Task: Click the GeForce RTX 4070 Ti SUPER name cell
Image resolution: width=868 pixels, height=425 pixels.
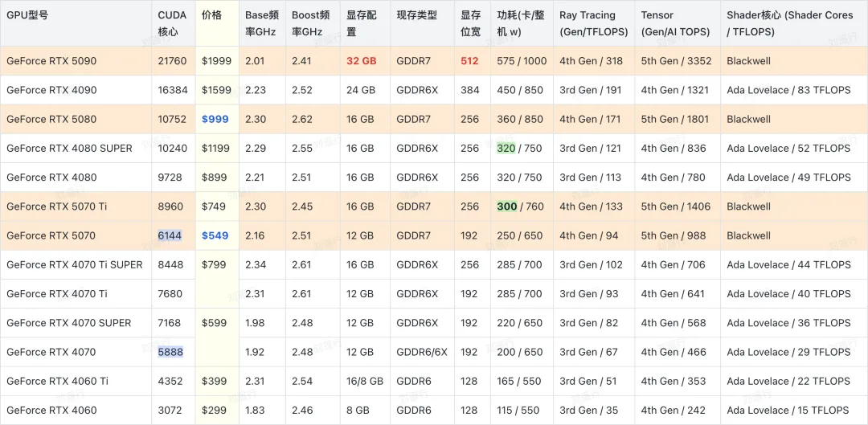Action: pos(75,264)
